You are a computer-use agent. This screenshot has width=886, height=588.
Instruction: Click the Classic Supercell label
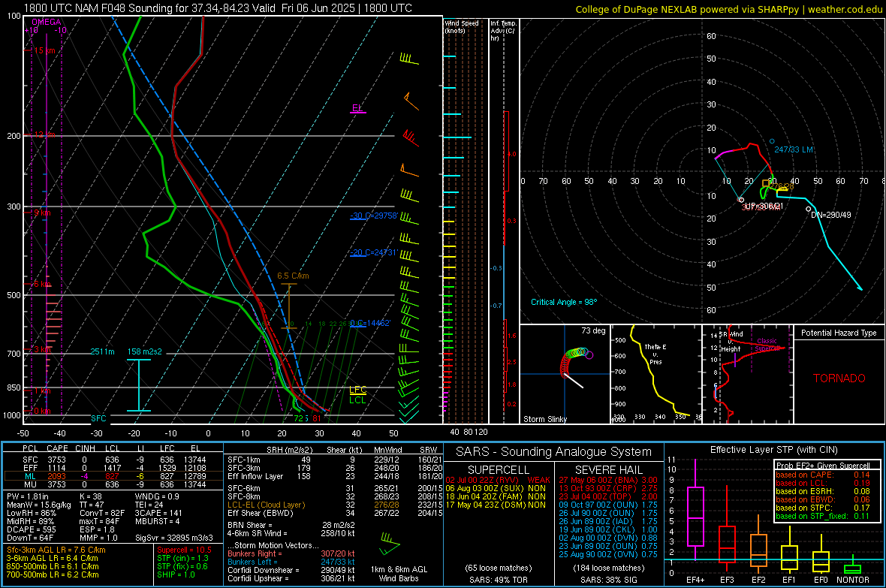pos(767,345)
